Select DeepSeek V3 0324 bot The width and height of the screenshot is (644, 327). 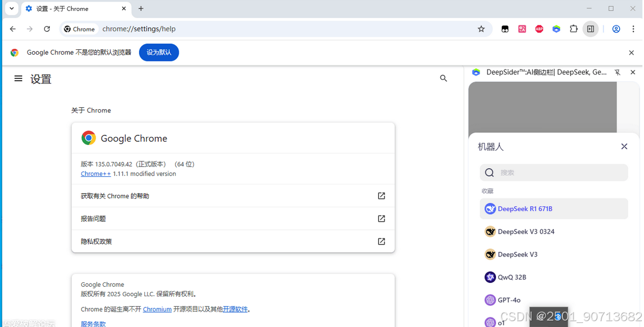[554, 231]
